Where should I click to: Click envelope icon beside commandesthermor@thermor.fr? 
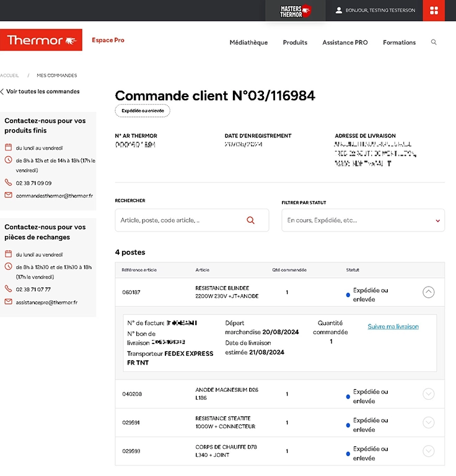click(x=8, y=195)
